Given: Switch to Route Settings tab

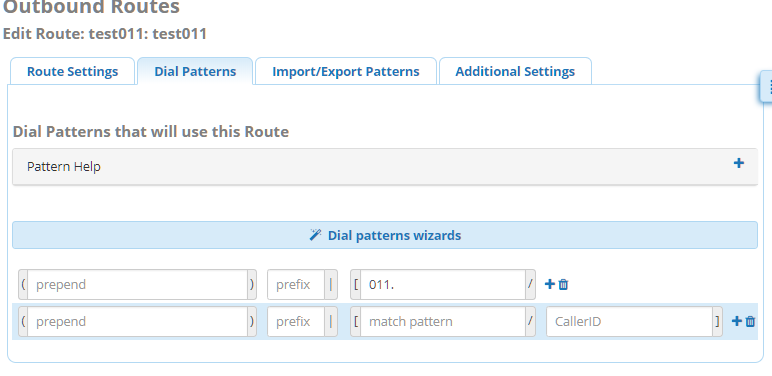Looking at the screenshot, I should pyautogui.click(x=72, y=71).
